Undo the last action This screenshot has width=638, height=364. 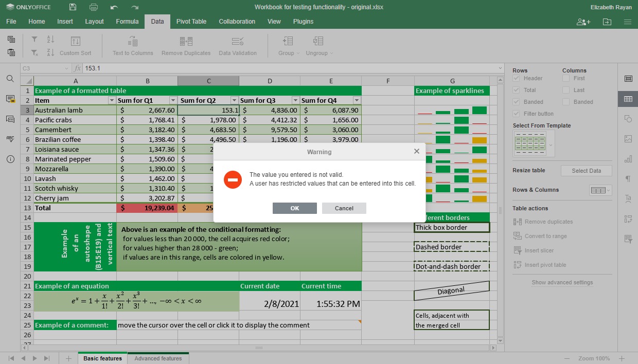(x=114, y=7)
